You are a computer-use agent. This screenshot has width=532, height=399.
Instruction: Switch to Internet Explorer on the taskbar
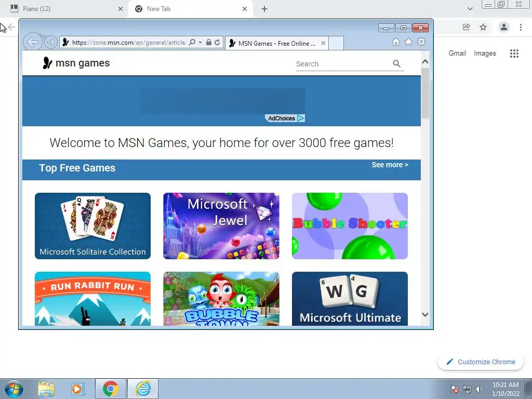coord(143,389)
